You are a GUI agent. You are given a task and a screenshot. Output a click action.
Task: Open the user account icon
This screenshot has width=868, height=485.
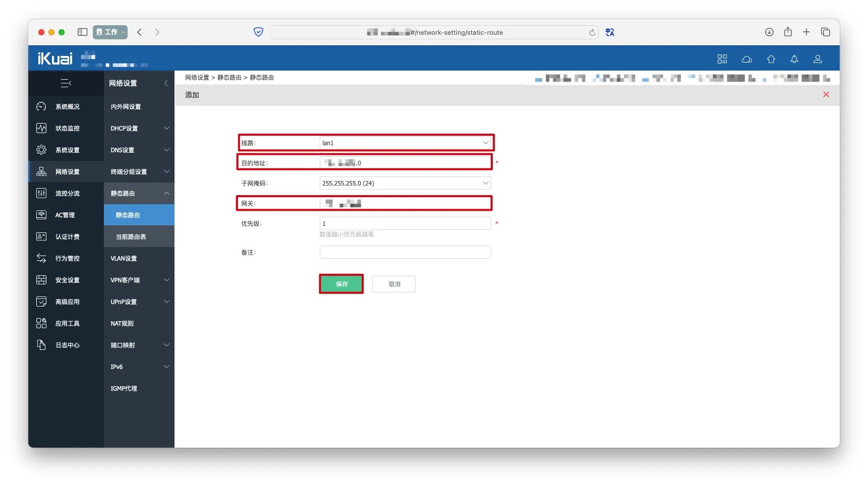pos(818,59)
